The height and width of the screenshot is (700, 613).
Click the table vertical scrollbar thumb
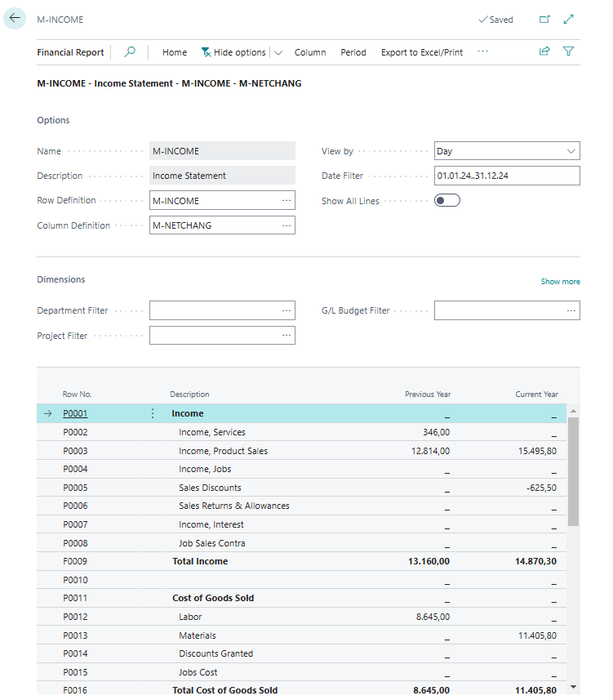coord(574,471)
